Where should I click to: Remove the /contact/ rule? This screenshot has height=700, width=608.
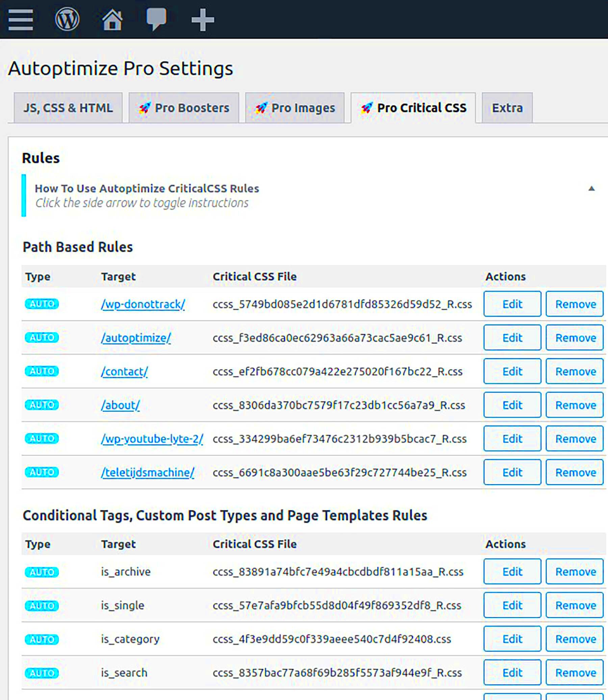point(575,371)
